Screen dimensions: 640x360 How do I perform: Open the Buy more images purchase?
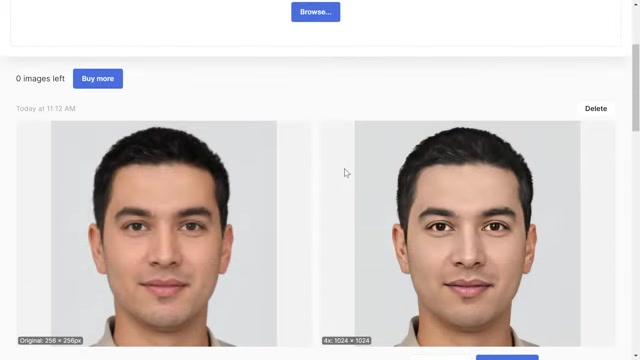98,78
